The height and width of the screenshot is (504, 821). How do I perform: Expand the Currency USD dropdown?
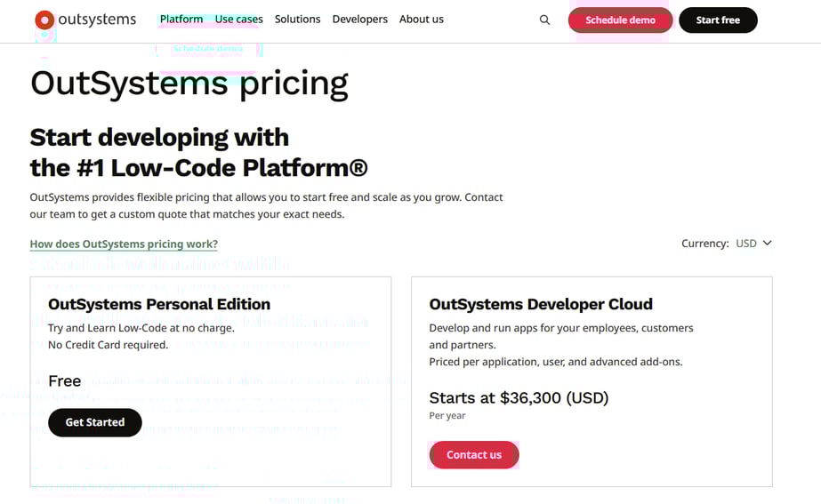746,244
